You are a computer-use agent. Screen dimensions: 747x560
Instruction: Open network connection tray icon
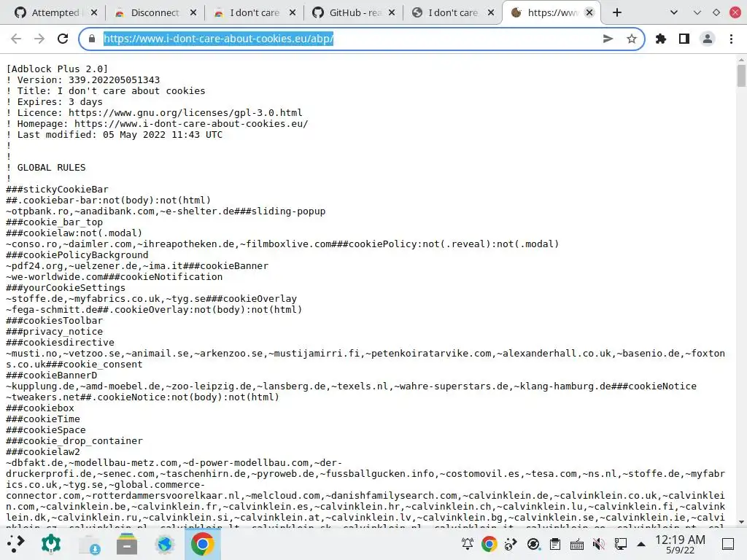pyautogui.click(x=621, y=544)
